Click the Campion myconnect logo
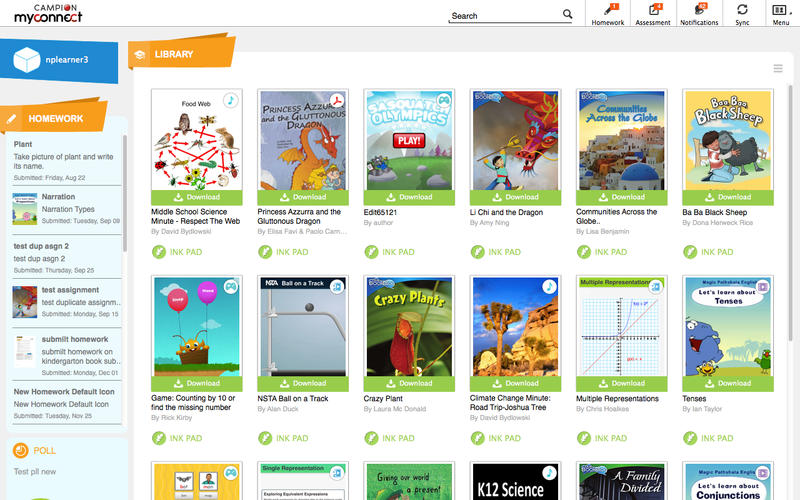 tap(48, 14)
